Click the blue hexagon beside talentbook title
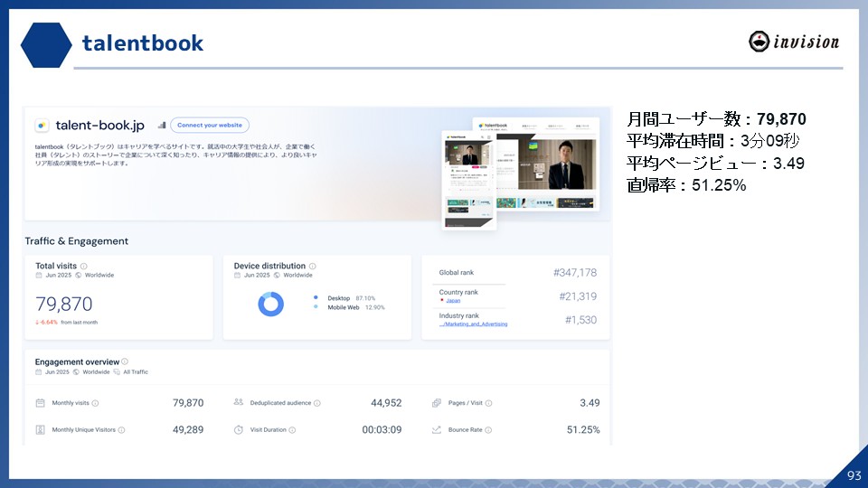The height and width of the screenshot is (488, 868). (x=46, y=45)
